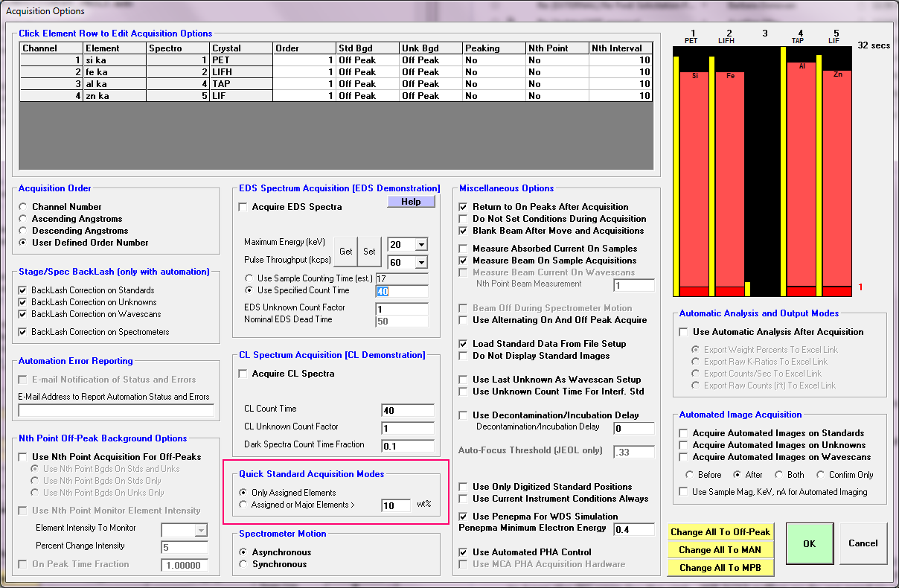The width and height of the screenshot is (899, 588).
Task: Select Ascending Angstroms acquisition order
Action: (25, 219)
